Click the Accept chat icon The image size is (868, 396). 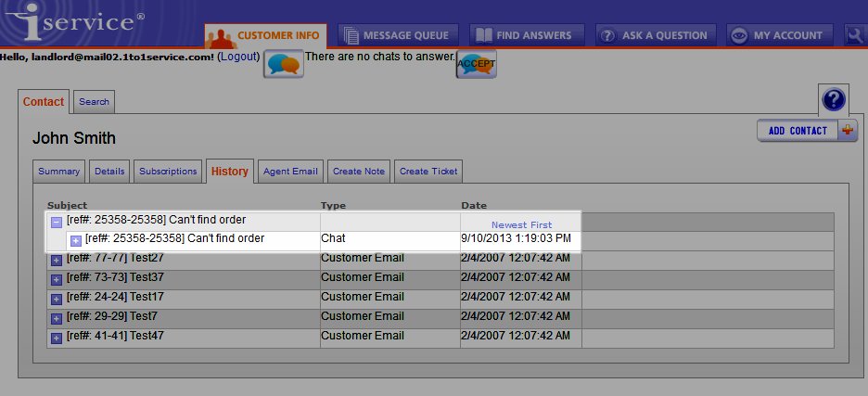point(477,64)
